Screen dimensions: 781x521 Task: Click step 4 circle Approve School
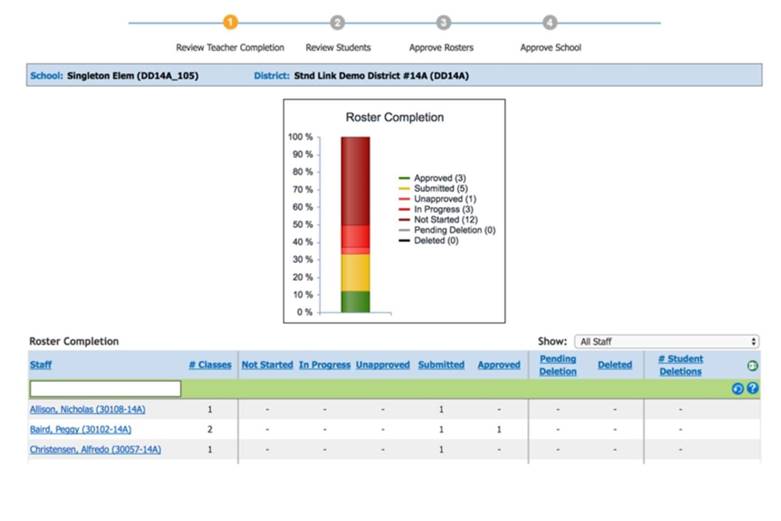[x=550, y=22]
